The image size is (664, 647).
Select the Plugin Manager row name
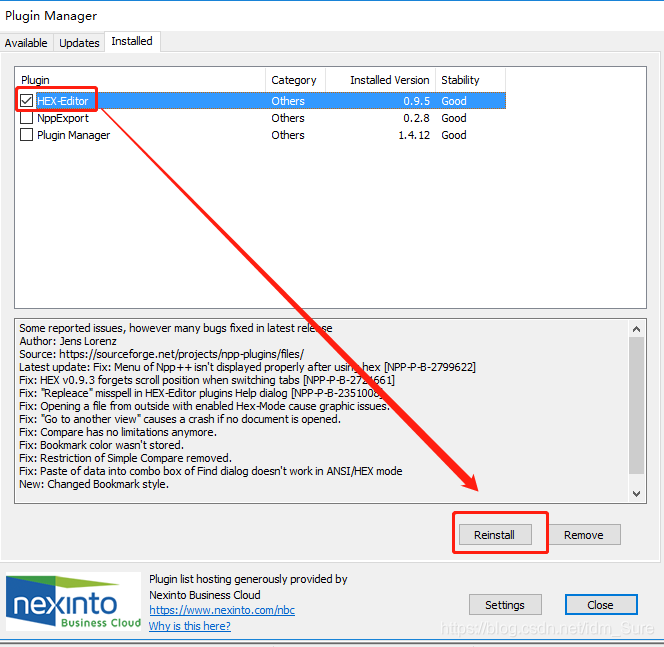(74, 135)
